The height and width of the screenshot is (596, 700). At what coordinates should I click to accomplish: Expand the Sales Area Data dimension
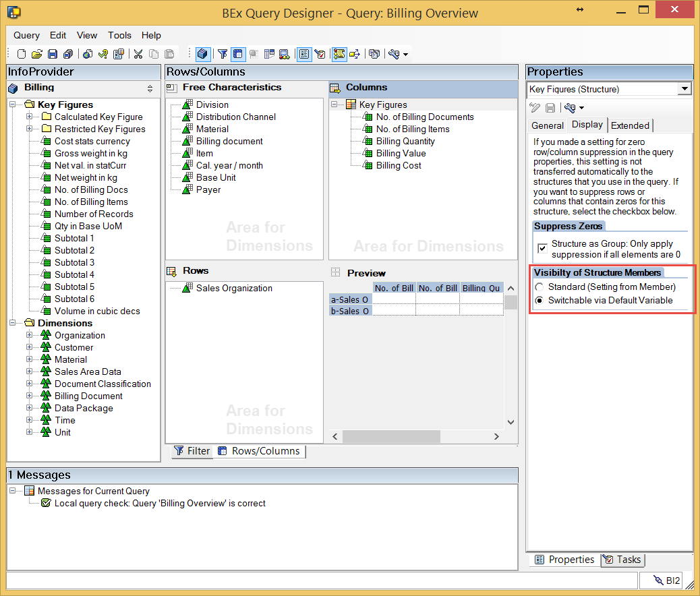pyautogui.click(x=30, y=371)
